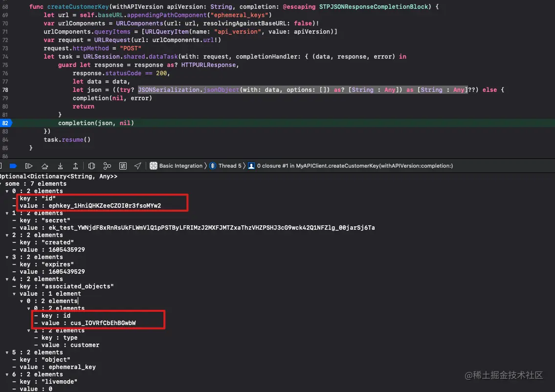Click STPJSONResponseCompletionBlock type name
555x392 pixels.
[x=374, y=7]
